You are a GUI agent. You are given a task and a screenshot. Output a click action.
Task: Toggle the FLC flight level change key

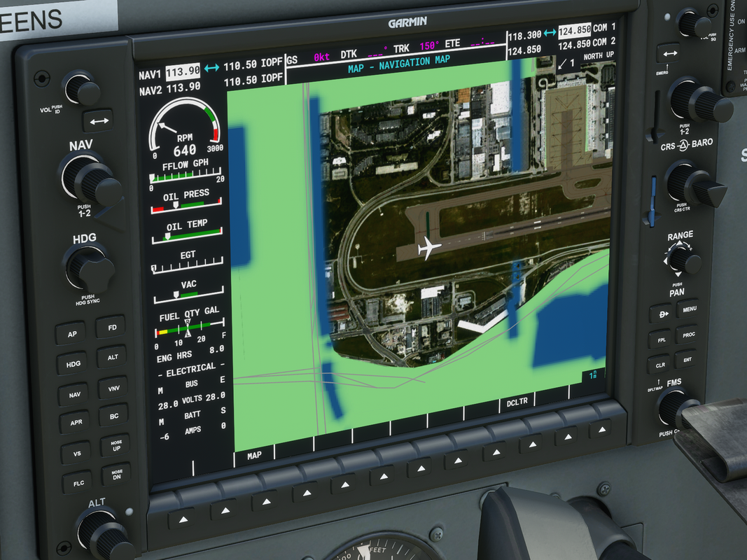pos(78,483)
